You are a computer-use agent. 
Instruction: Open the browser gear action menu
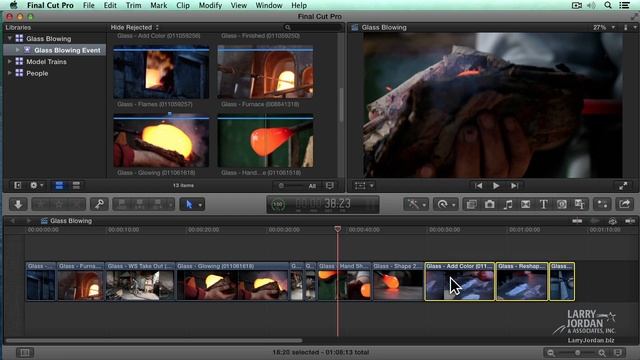[x=36, y=186]
